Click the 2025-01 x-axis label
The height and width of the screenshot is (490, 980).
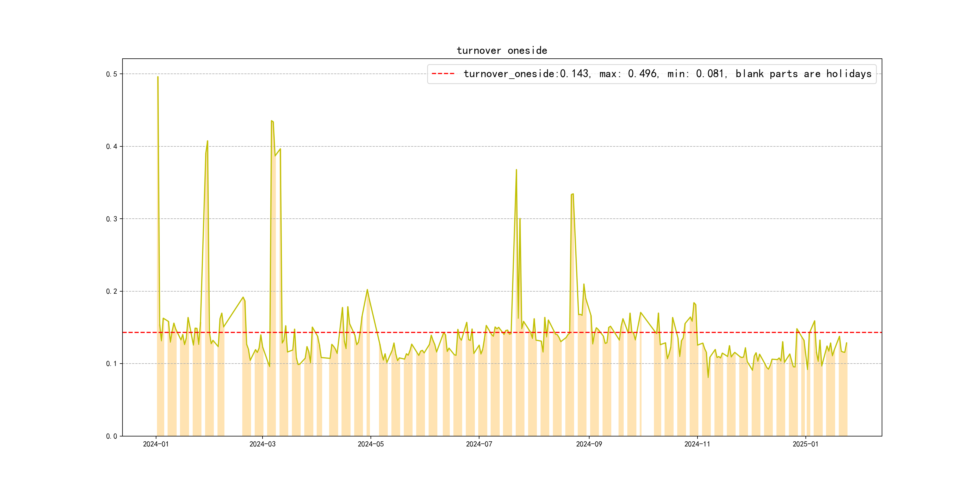(x=805, y=444)
